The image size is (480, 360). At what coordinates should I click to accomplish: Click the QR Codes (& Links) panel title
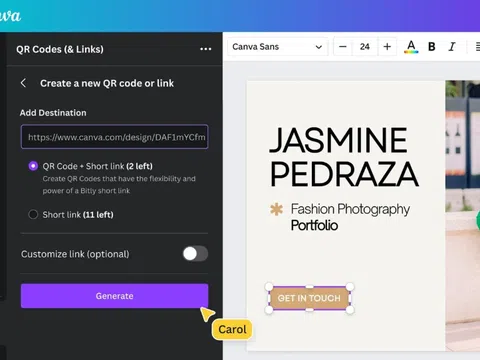tap(60, 49)
